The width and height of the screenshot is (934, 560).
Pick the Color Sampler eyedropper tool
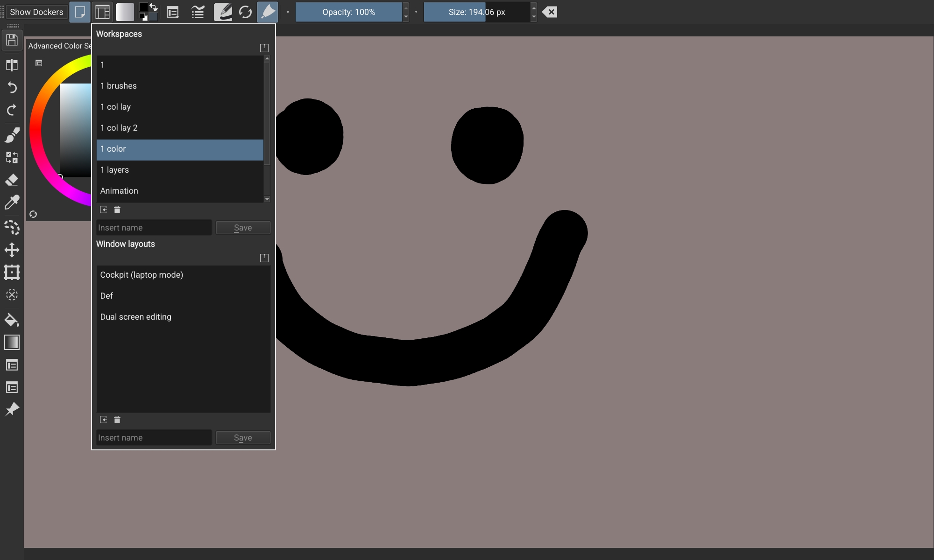tap(12, 202)
